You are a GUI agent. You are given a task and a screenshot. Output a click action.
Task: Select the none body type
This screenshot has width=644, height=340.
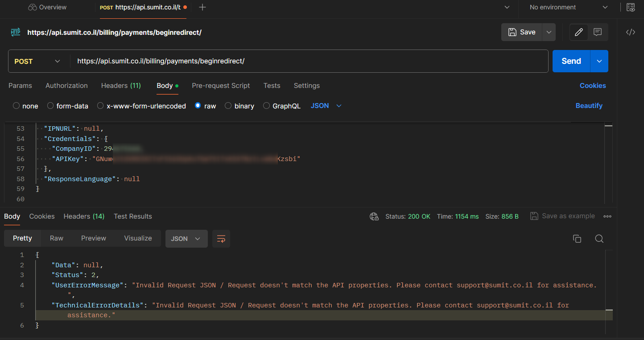(25, 106)
